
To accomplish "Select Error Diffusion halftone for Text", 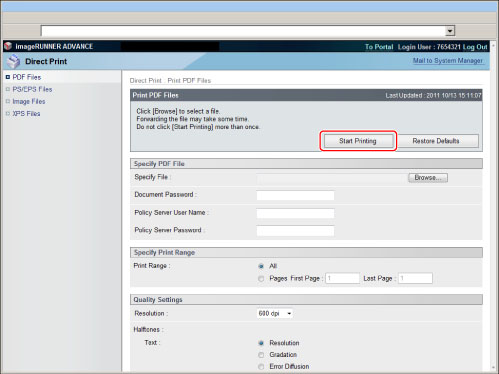I will [x=261, y=367].
